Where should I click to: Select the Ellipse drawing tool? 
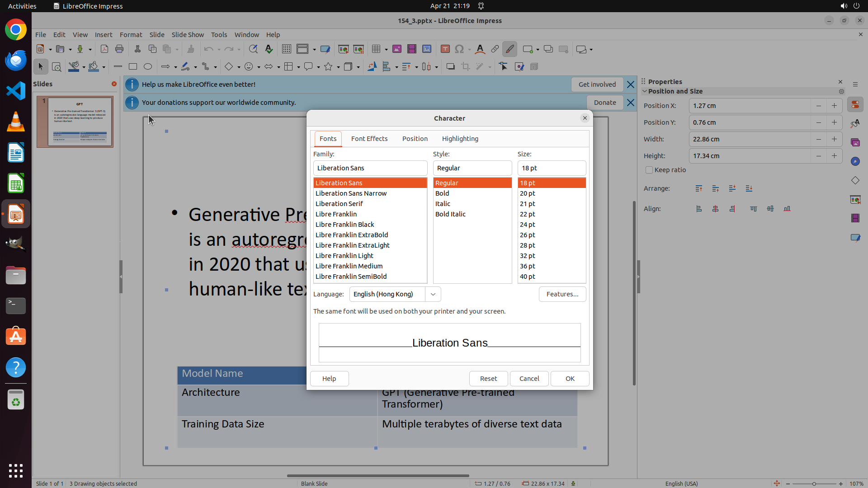(x=148, y=67)
